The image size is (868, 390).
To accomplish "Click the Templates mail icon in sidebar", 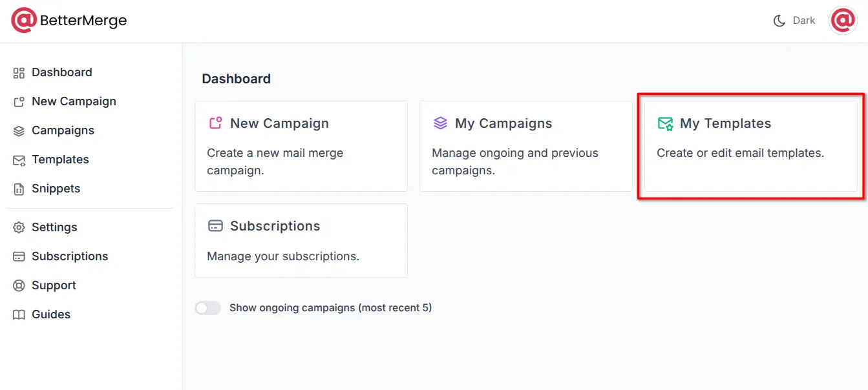I will point(18,159).
